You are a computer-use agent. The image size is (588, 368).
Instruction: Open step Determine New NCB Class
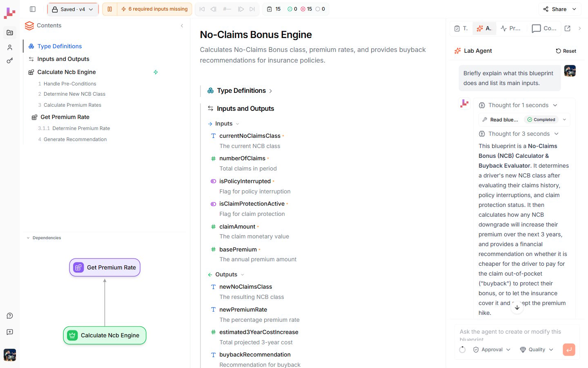click(74, 94)
